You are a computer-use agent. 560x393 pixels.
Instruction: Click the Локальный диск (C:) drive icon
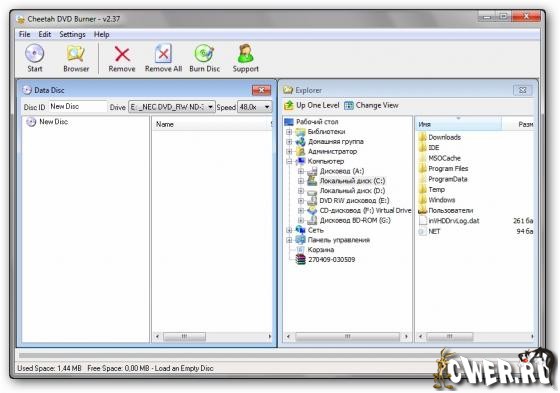point(312,181)
